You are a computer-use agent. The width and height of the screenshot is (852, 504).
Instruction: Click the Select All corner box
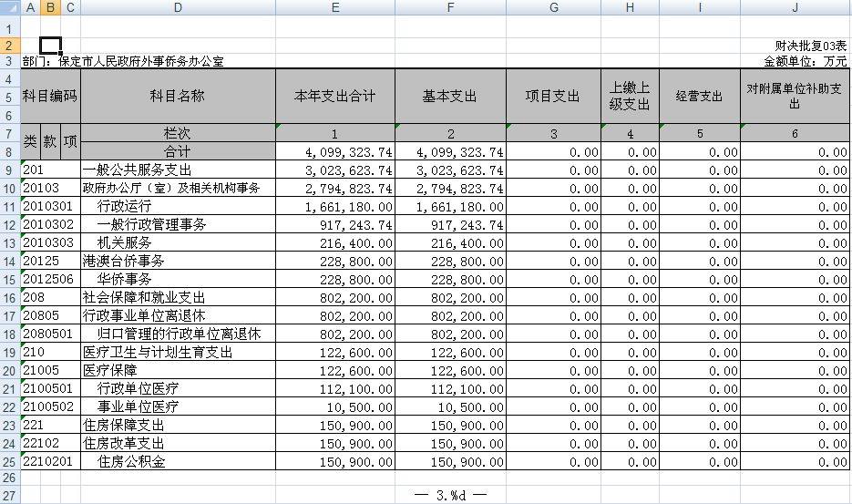tap(9, 7)
